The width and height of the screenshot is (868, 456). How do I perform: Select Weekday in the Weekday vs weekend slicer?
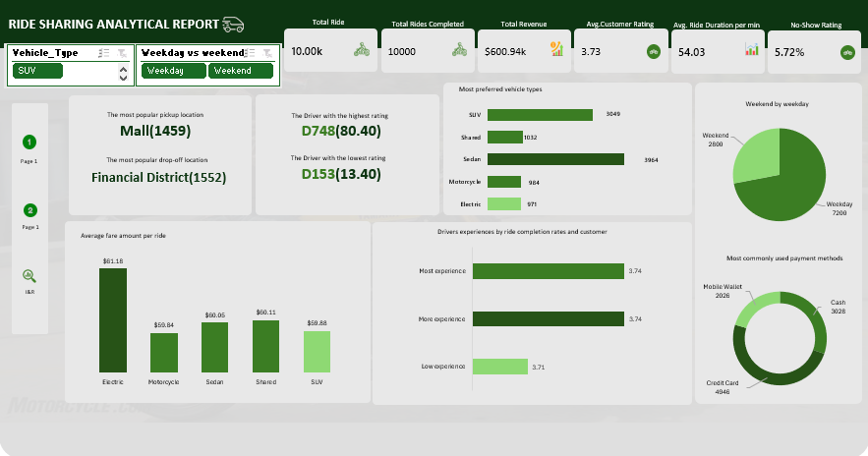173,71
